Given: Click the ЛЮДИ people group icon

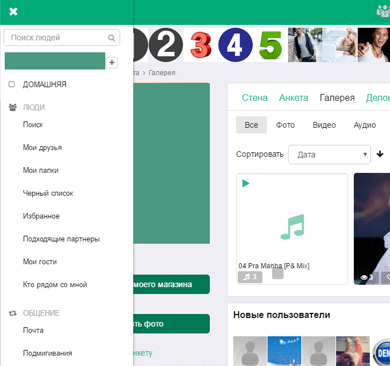Looking at the screenshot, I should click(x=13, y=107).
